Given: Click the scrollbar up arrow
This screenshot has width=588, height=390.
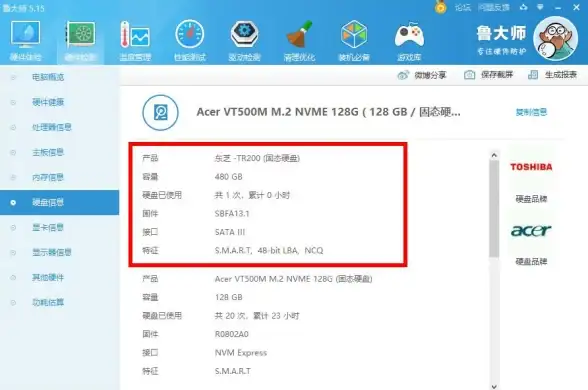Looking at the screenshot, I should pyautogui.click(x=494, y=155).
